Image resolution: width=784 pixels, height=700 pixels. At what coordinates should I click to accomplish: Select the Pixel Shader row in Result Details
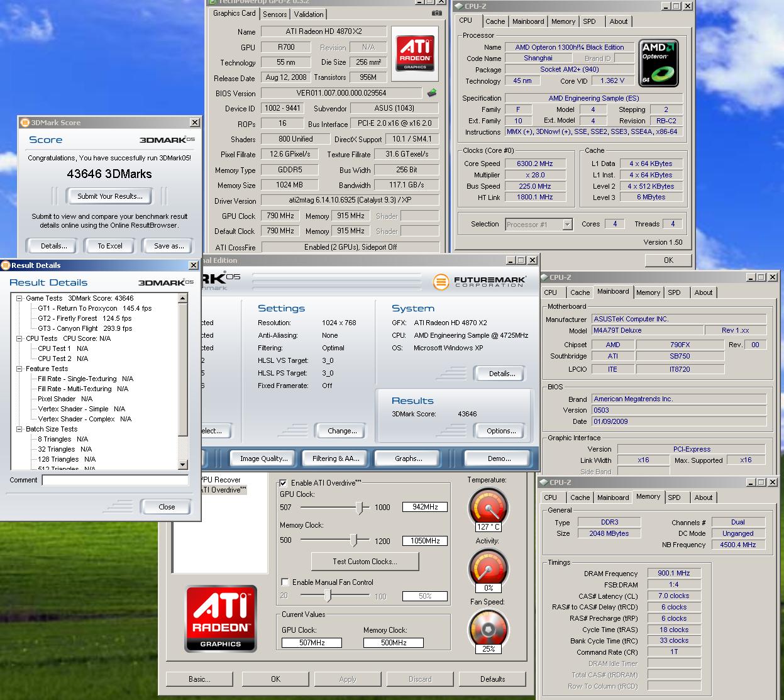[x=65, y=399]
